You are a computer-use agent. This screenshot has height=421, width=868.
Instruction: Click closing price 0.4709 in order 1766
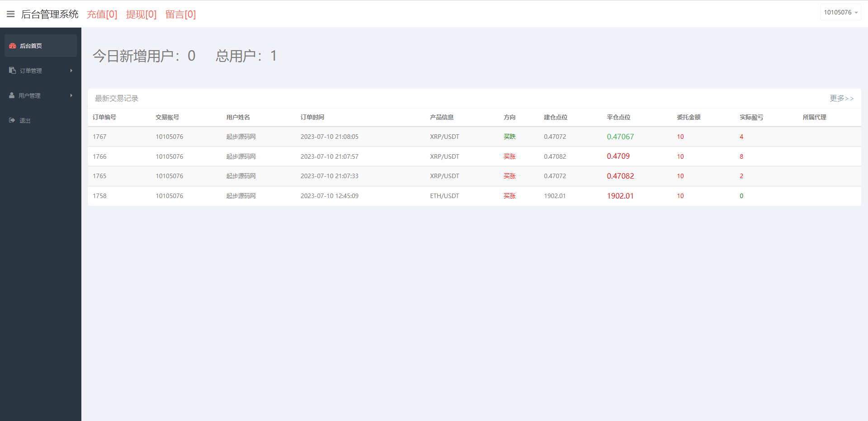(618, 156)
